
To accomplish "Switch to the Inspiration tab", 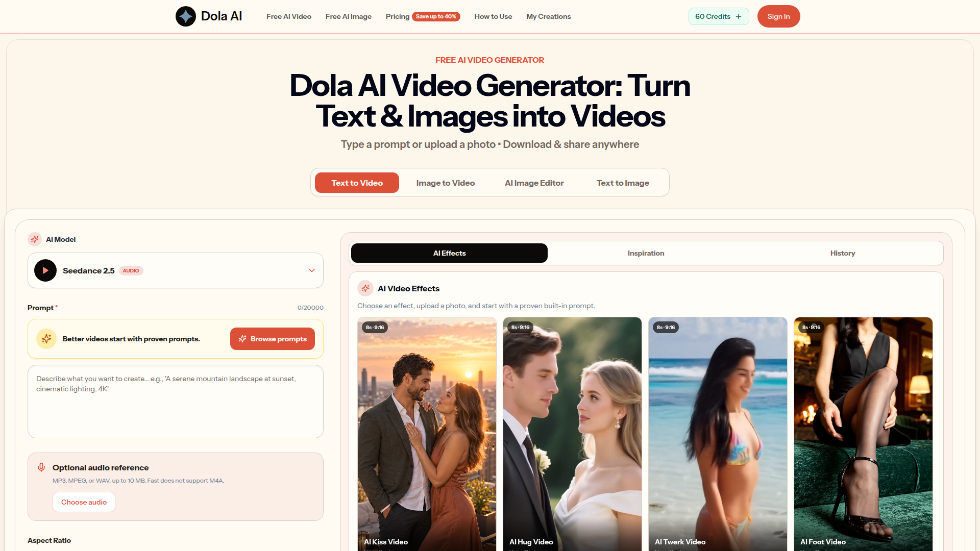I will tap(646, 253).
